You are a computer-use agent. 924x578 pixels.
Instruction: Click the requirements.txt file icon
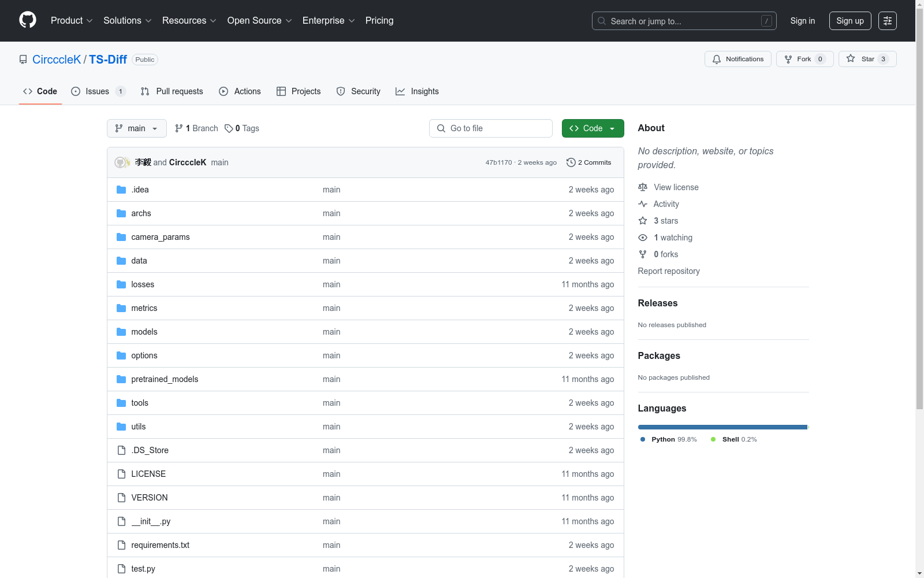tap(121, 545)
